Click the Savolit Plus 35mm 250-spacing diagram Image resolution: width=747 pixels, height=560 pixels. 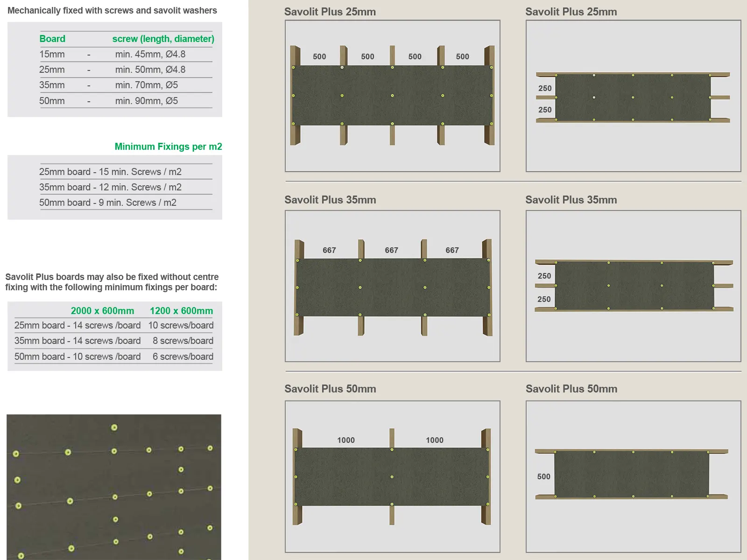pos(634,286)
